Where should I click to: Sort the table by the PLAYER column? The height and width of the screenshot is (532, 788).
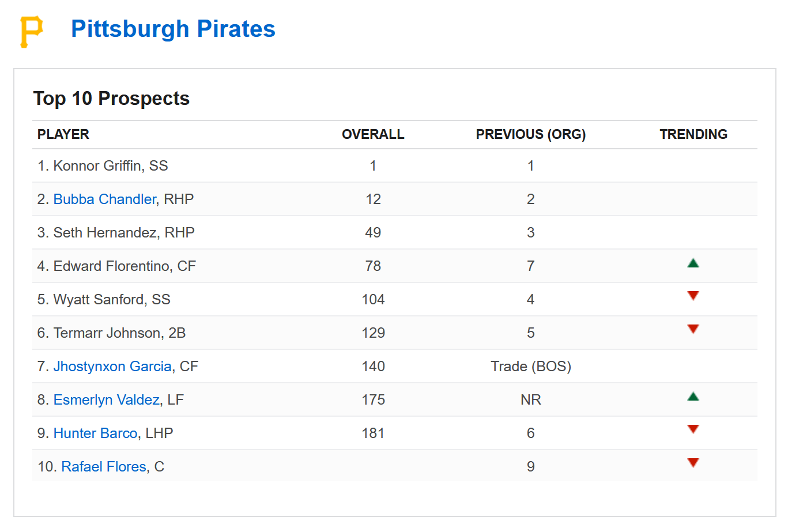(x=63, y=134)
